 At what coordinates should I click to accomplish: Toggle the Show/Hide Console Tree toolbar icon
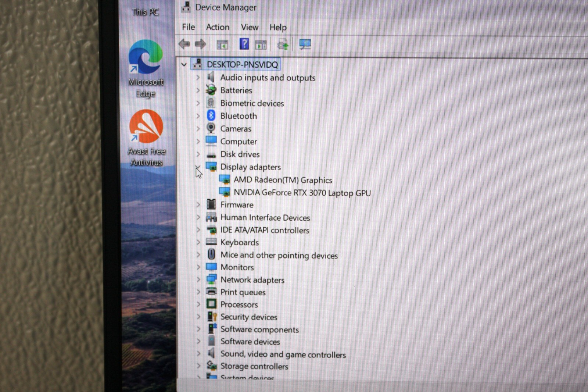pyautogui.click(x=222, y=45)
